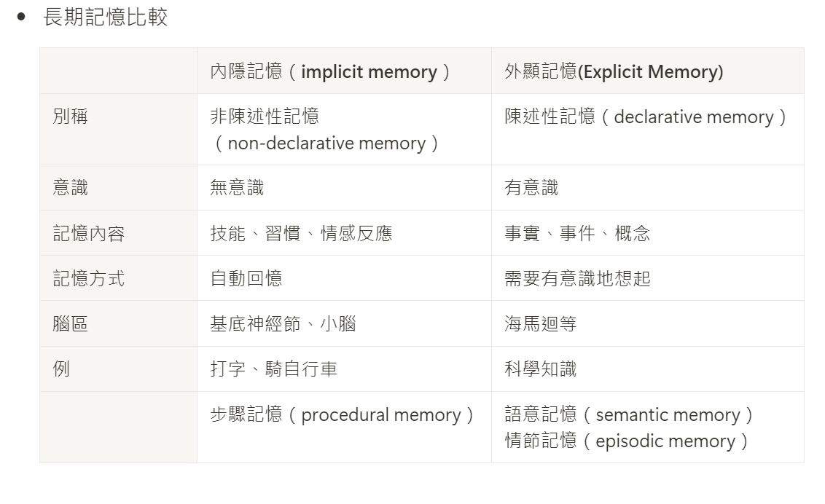825x504 pixels.
Task: Click the 步驟記憶 (procedural memory) cell
Action: click(342, 415)
